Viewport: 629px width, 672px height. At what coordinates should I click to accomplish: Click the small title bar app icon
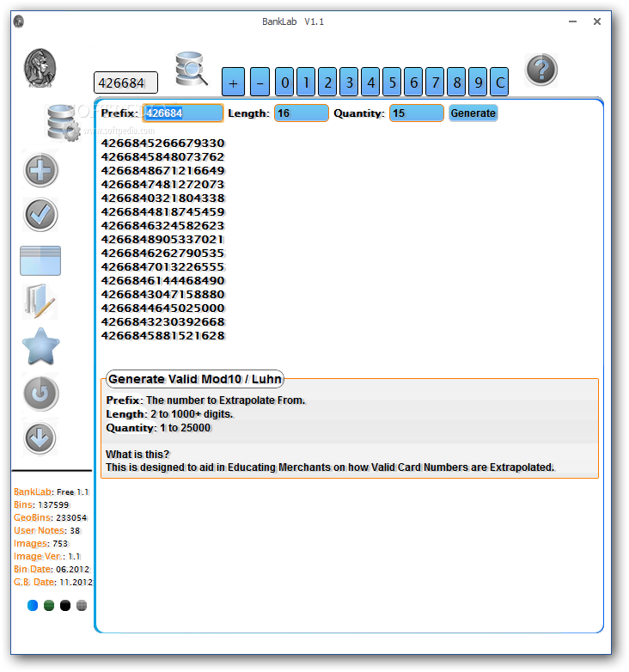pos(18,21)
